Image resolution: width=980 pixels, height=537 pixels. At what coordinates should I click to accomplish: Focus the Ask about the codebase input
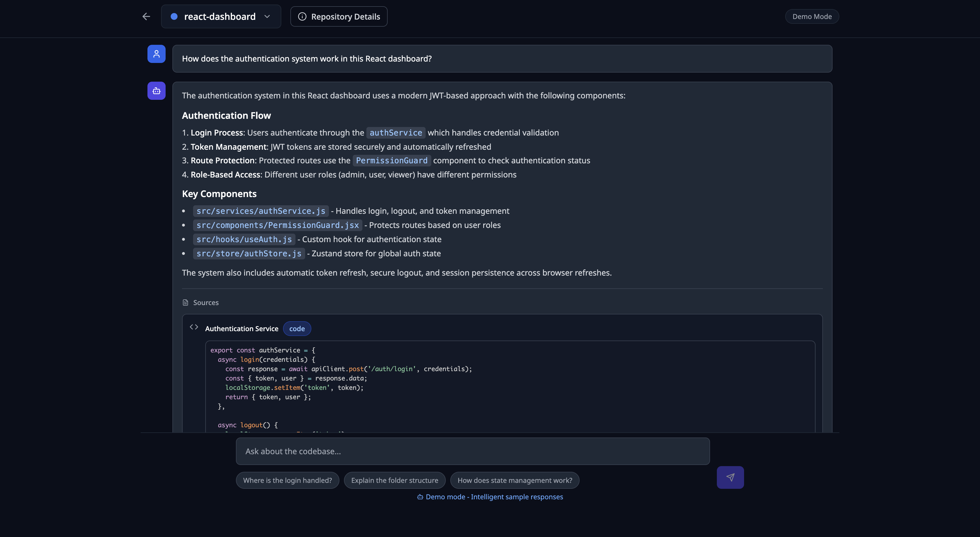coord(472,451)
